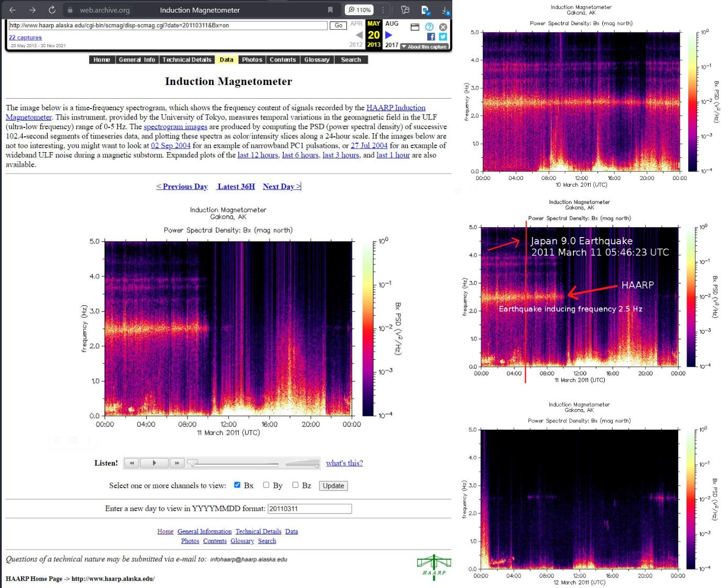Click the Wayback calendar window icon
Viewport: 728px width, 588px height.
(x=415, y=27)
